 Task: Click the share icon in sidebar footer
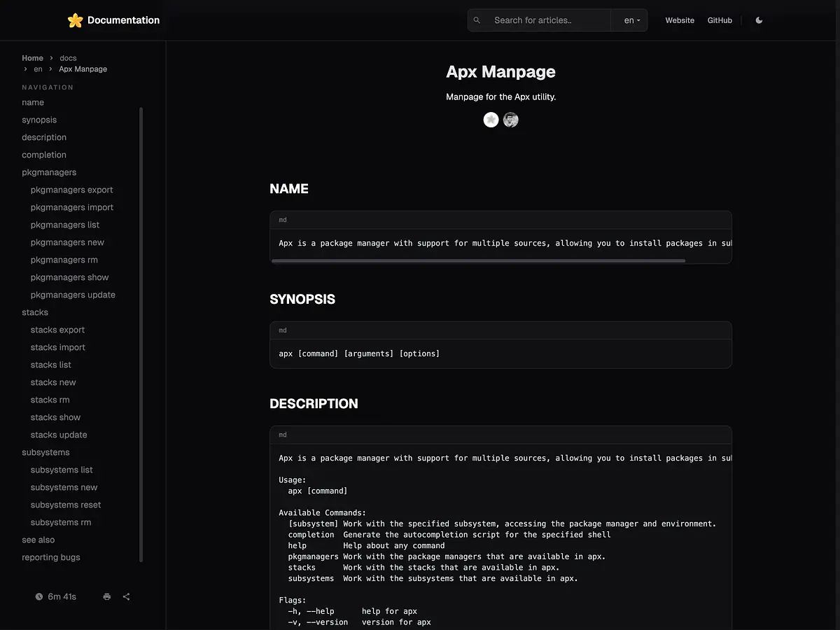tap(126, 596)
